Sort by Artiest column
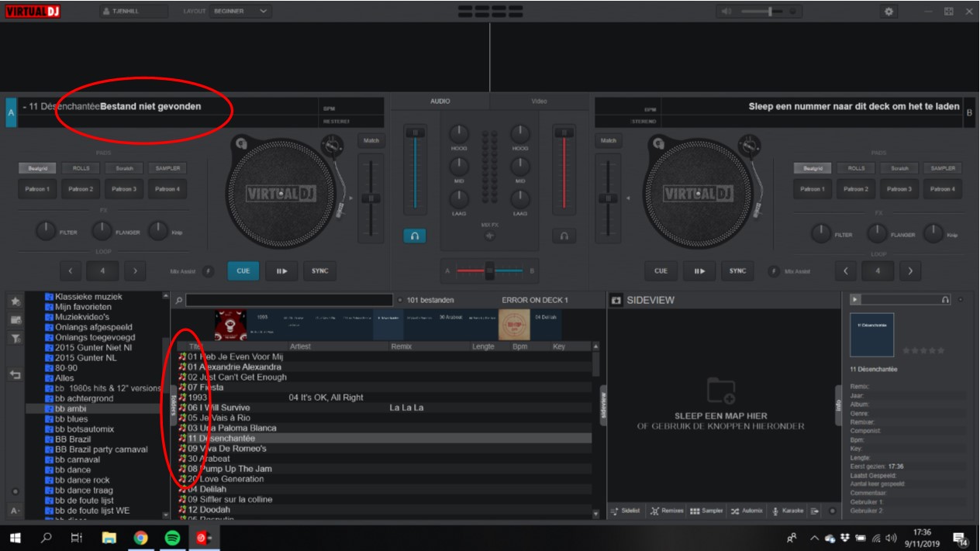The width and height of the screenshot is (980, 551). (x=300, y=346)
